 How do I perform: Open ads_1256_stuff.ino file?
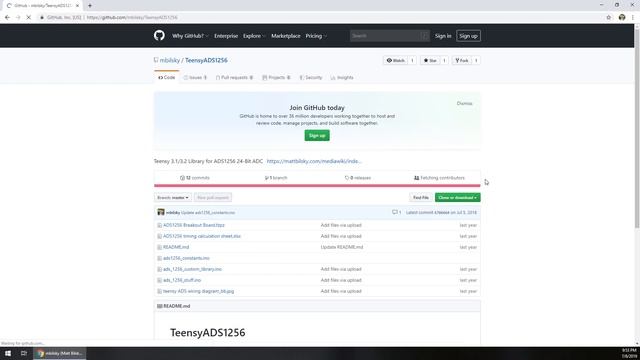182,280
